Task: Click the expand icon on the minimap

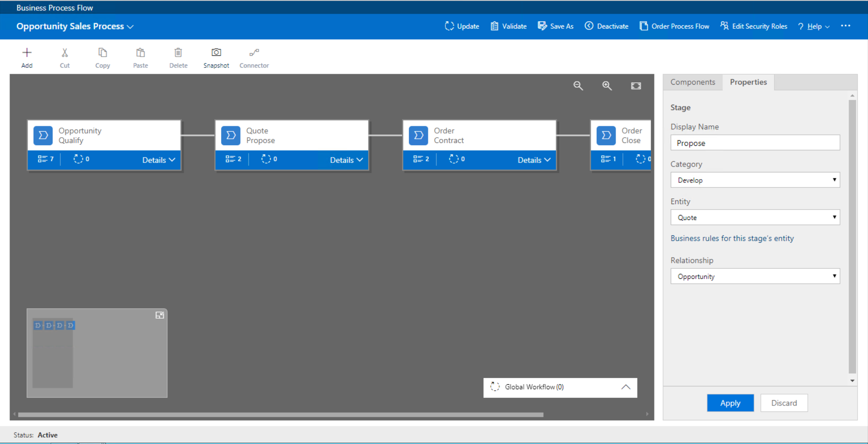Action: 160,315
